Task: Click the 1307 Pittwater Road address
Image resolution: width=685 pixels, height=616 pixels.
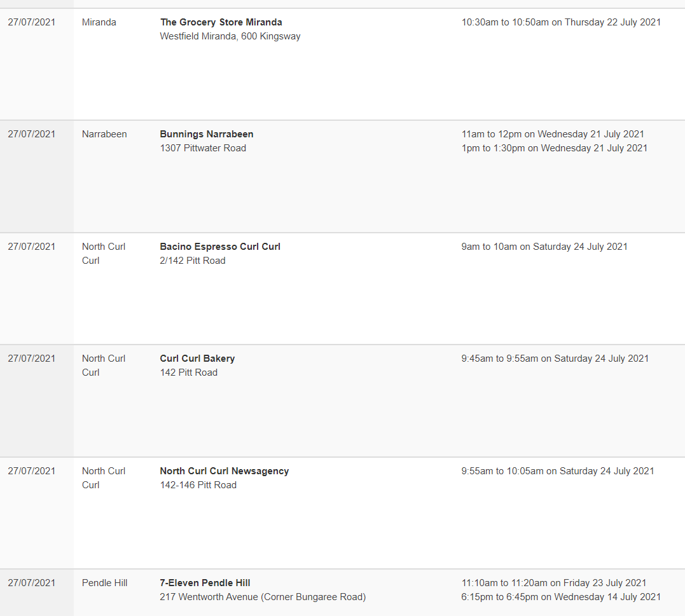Action: click(203, 148)
